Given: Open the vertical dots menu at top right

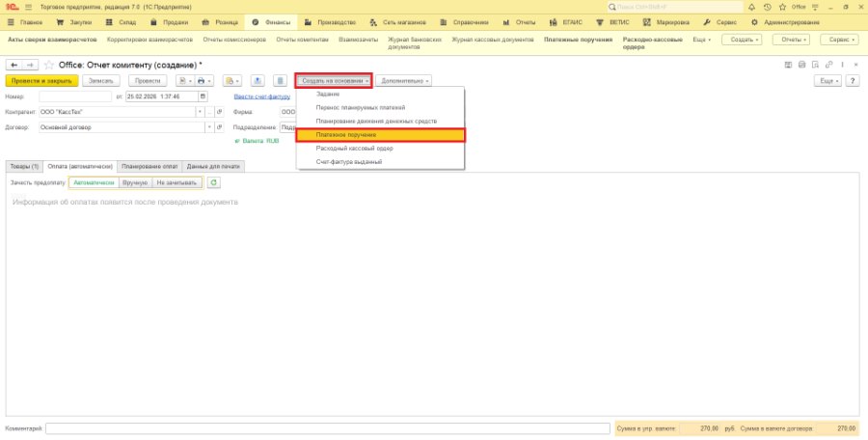Looking at the screenshot, I should [843, 65].
